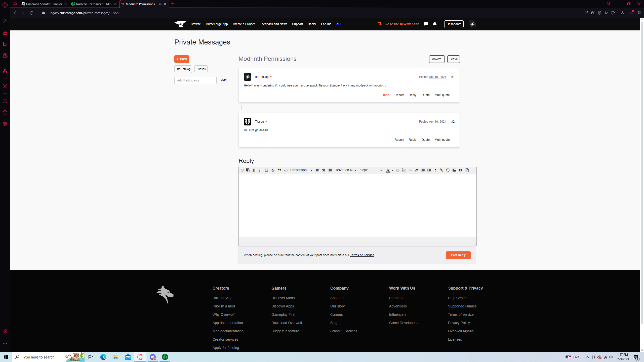This screenshot has height=362, width=644.
Task: Click Go to the new website link
Action: click(x=399, y=24)
